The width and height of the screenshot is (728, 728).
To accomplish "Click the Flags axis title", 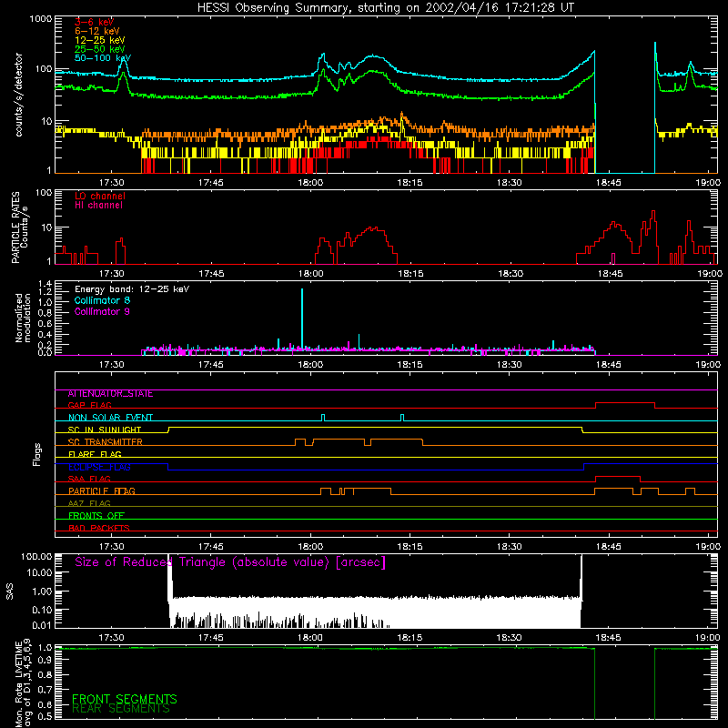I will point(37,454).
